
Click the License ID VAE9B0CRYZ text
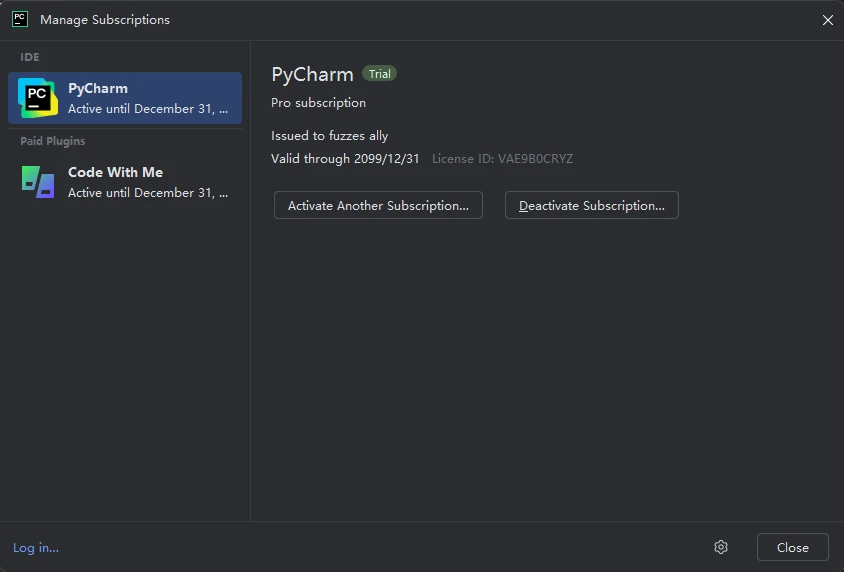(502, 159)
